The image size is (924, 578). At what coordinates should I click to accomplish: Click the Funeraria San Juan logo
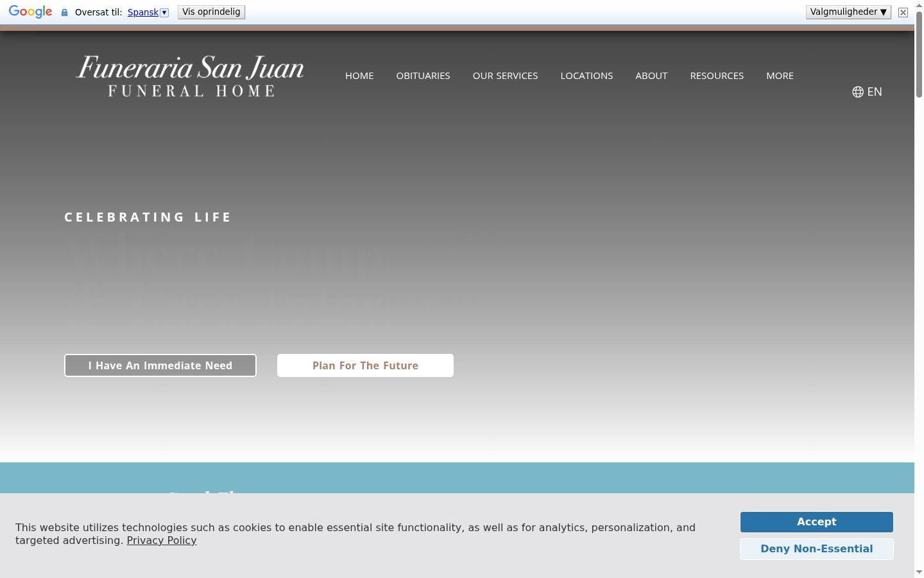(x=190, y=76)
